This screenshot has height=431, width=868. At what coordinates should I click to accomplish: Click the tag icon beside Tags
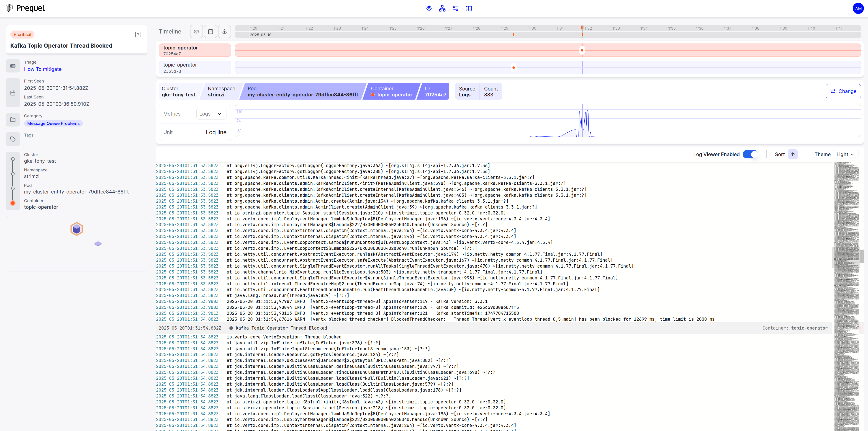pos(13,139)
